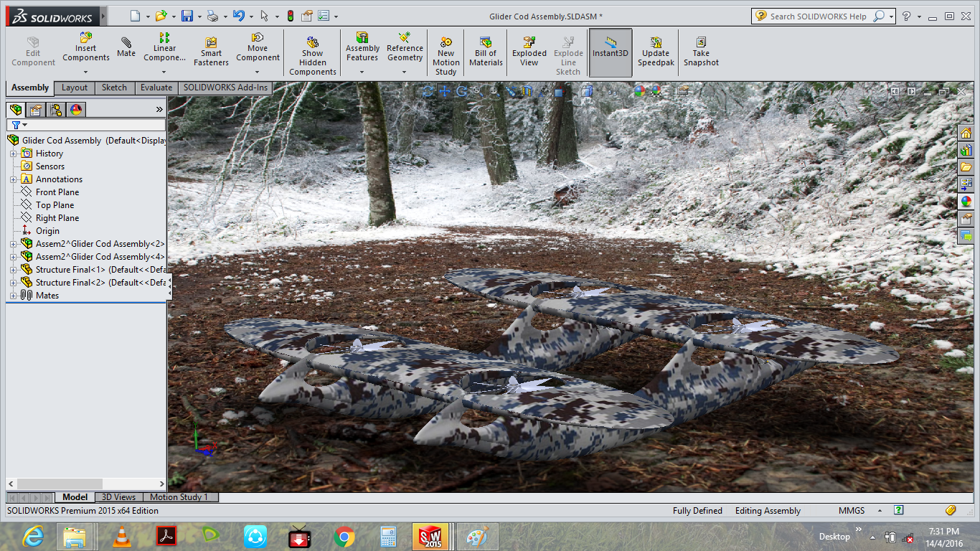Click the Desktop toolbar label in taskbar

[834, 537]
